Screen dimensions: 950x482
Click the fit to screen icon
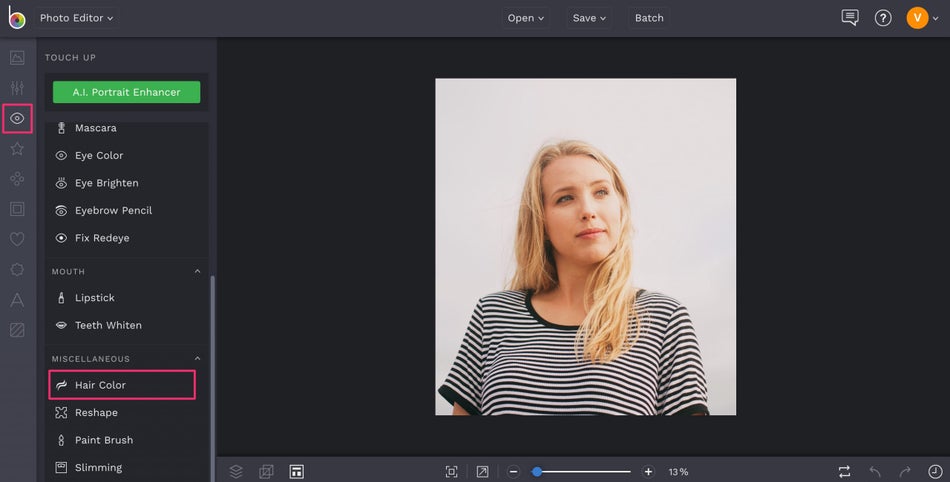[451, 472]
